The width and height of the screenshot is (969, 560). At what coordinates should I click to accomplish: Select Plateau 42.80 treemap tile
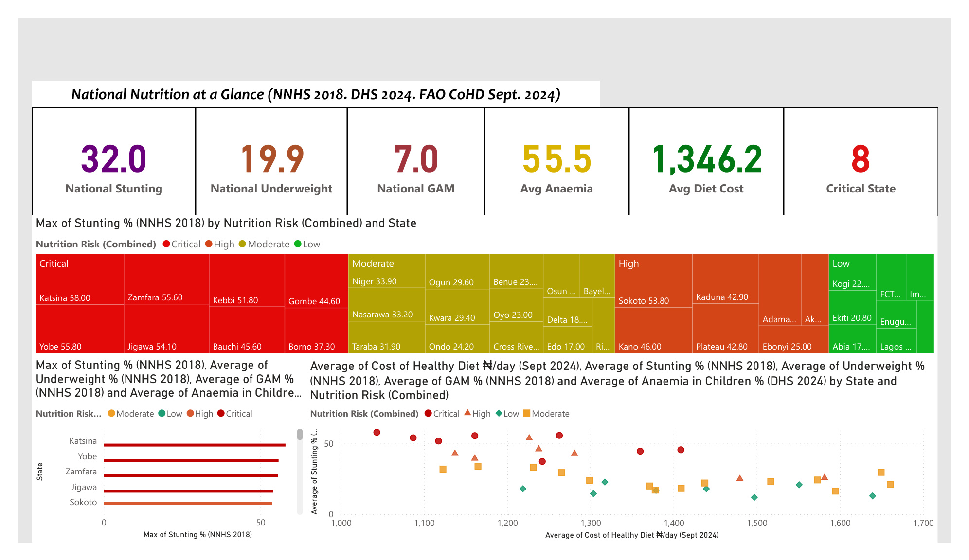[725, 329]
